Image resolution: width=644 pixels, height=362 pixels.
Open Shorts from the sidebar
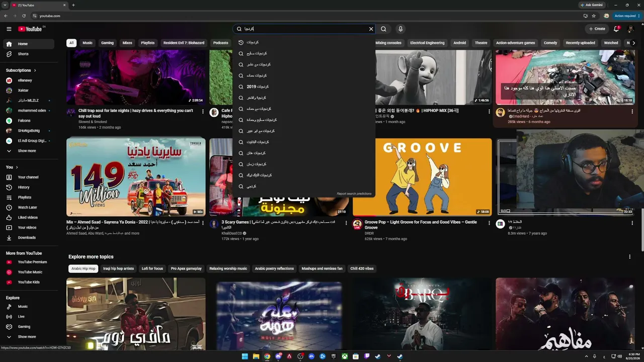click(30, 54)
